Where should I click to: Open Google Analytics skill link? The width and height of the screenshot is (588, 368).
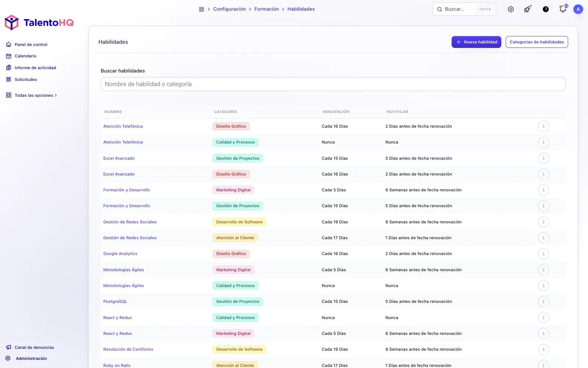120,254
